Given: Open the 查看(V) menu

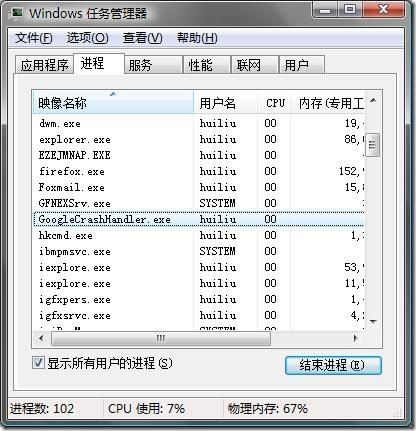Looking at the screenshot, I should [x=142, y=38].
